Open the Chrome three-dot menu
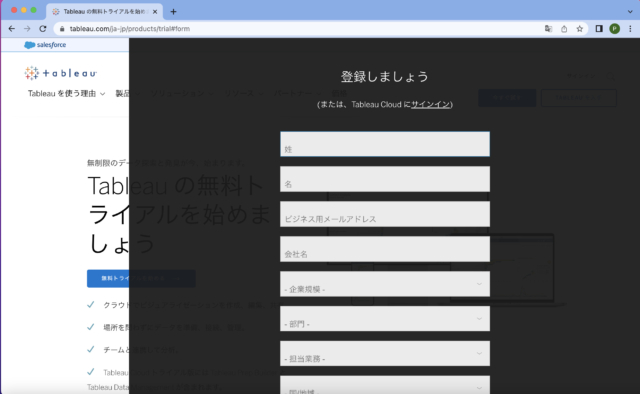640x394 pixels. click(x=630, y=29)
